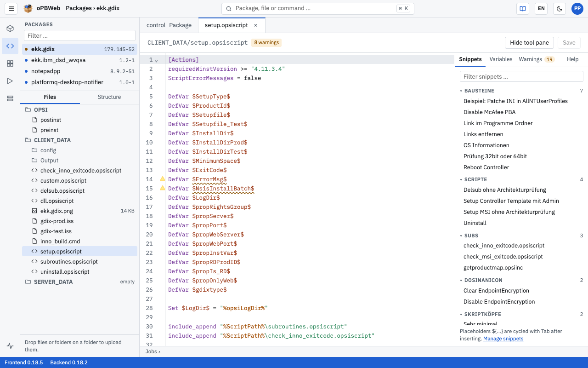Collapse the DOSINANICON snippet group
The image size is (588, 368).
point(521,280)
